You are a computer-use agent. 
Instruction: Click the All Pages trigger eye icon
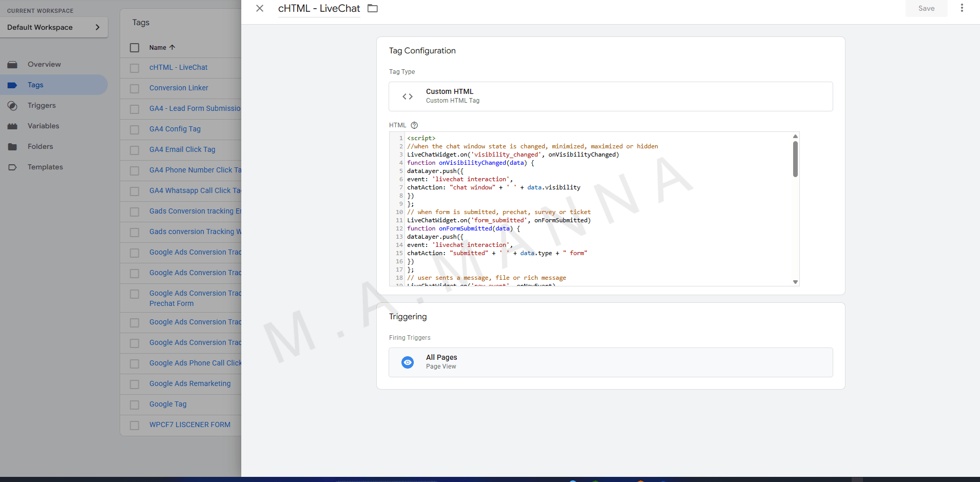coord(408,362)
